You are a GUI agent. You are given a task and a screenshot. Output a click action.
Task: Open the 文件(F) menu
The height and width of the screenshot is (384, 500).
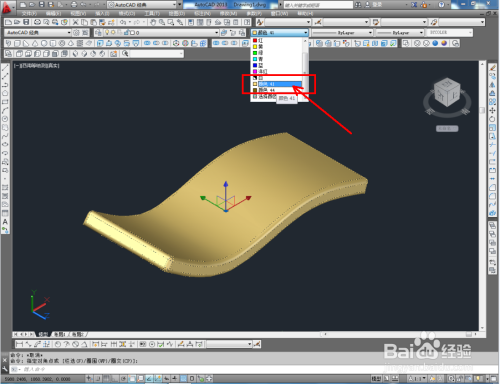(29, 14)
